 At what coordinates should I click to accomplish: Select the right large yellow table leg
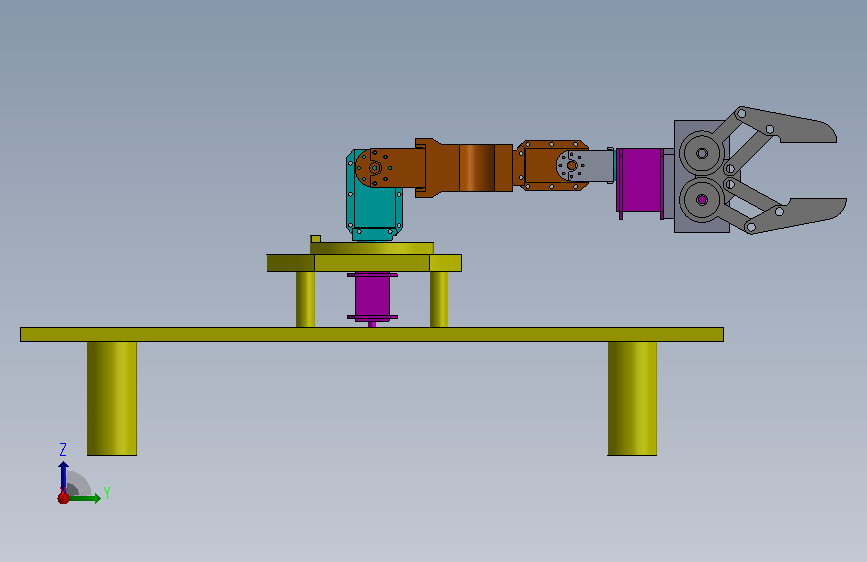point(632,398)
